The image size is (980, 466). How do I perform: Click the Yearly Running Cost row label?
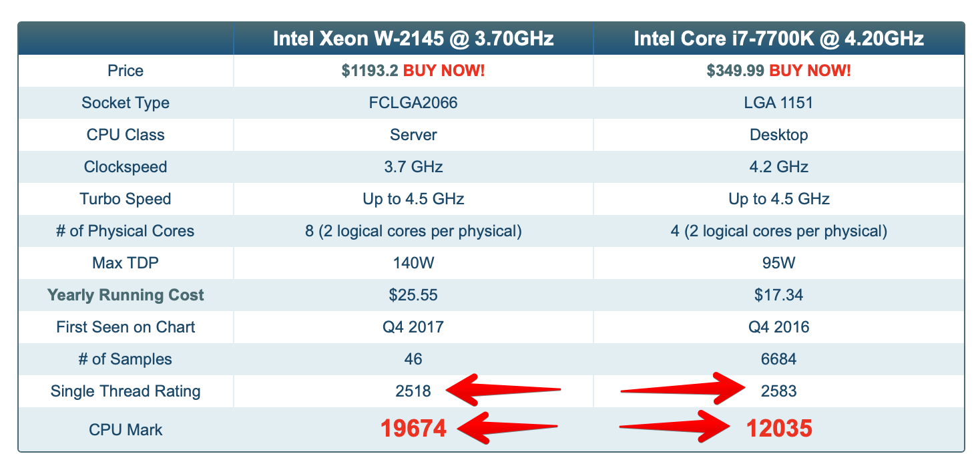(126, 295)
